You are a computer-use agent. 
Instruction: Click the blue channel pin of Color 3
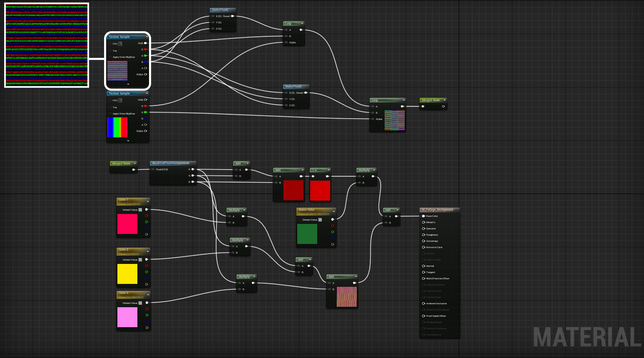[x=147, y=321]
